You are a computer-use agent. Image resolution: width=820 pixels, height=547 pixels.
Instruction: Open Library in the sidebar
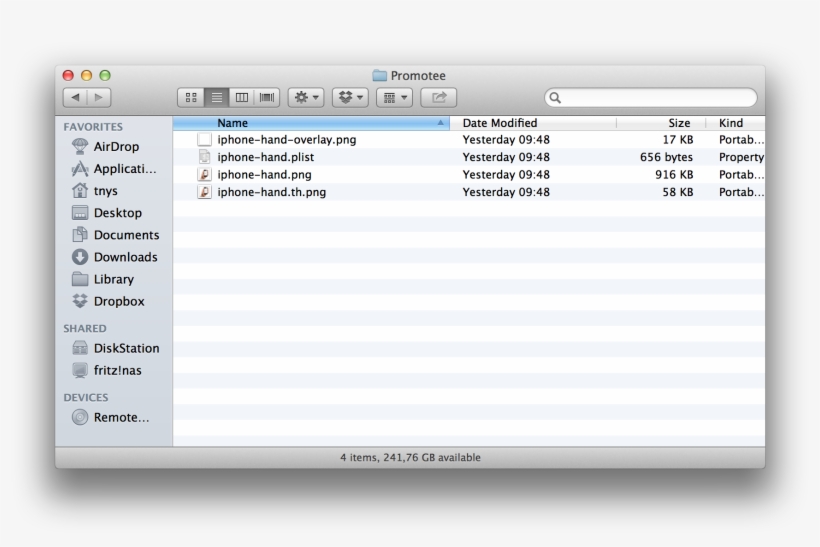[114, 279]
